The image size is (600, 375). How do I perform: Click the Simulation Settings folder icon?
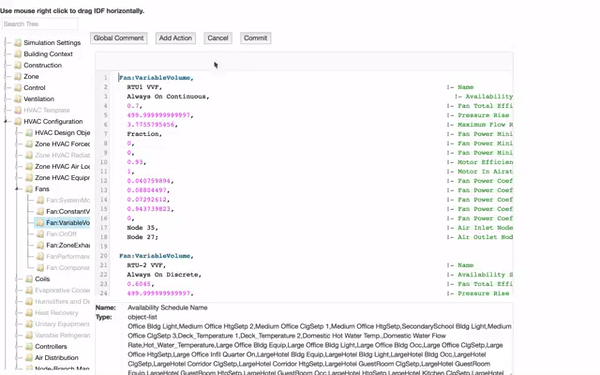[18, 42]
